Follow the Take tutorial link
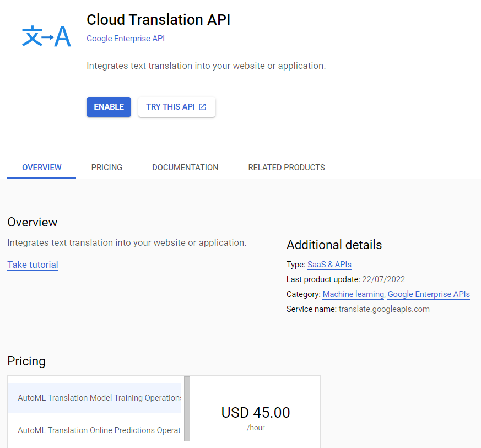Image resolution: width=481 pixels, height=448 pixels. pyautogui.click(x=33, y=265)
